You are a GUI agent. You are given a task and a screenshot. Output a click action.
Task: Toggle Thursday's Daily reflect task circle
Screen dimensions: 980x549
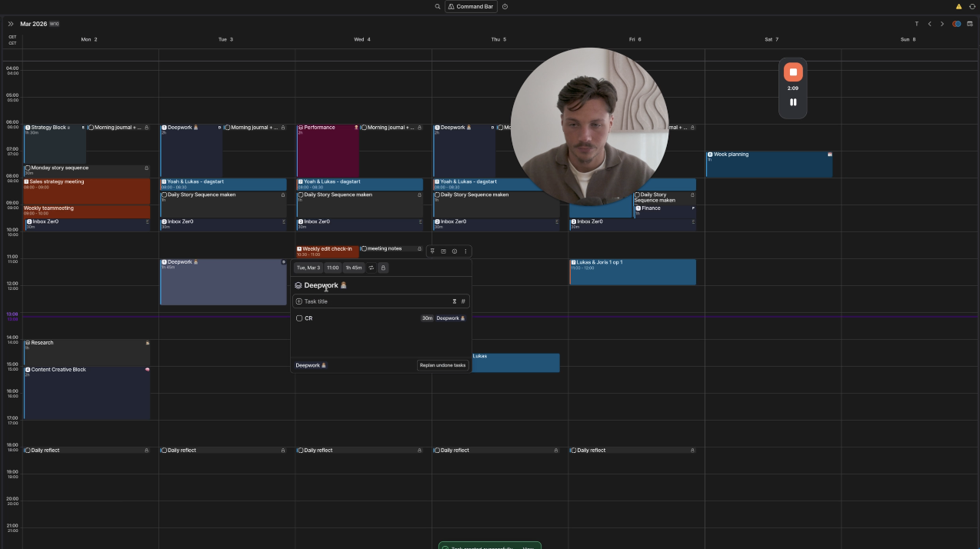pos(437,451)
